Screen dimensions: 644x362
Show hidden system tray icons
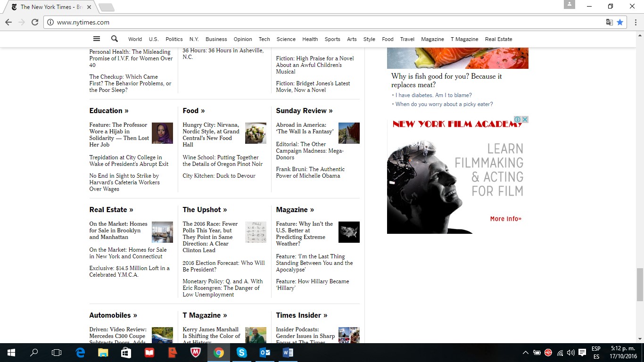(x=526, y=353)
